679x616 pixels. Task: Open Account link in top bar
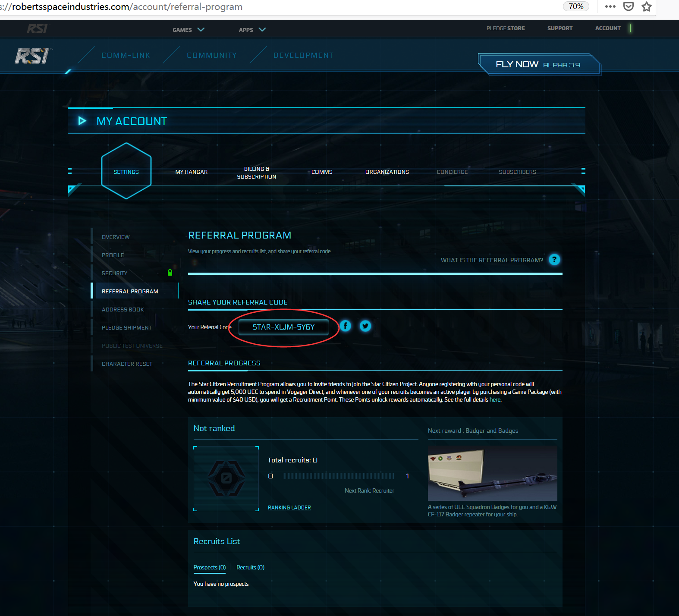pyautogui.click(x=608, y=28)
